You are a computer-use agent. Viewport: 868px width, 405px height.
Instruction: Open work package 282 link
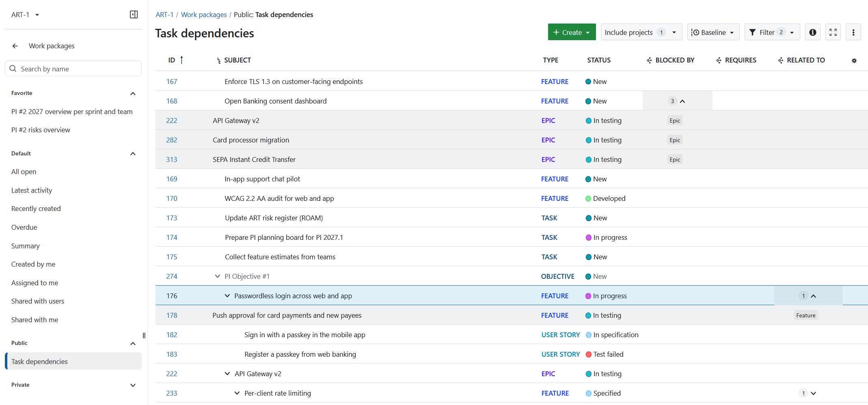(172, 140)
